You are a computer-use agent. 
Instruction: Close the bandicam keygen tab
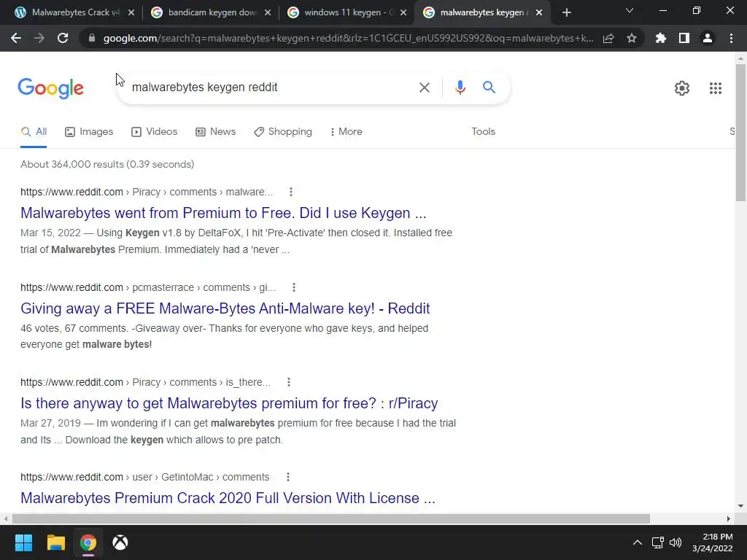[x=267, y=13]
